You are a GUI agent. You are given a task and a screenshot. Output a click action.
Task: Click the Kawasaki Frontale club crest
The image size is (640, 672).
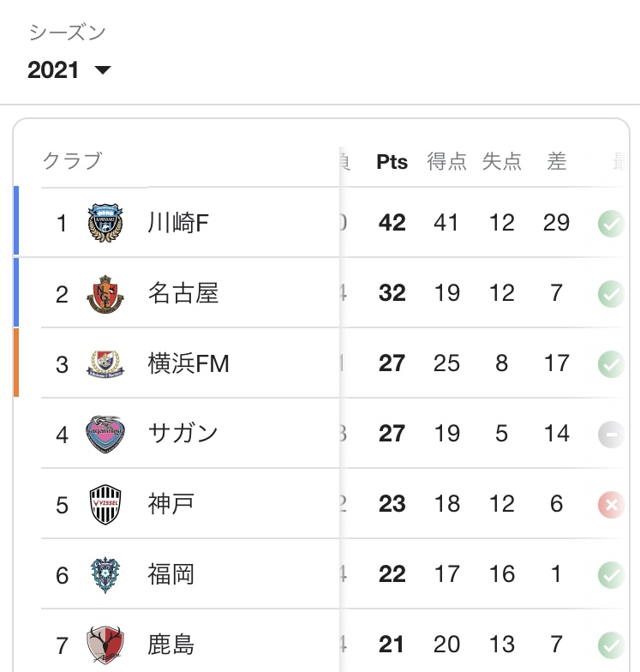105,223
